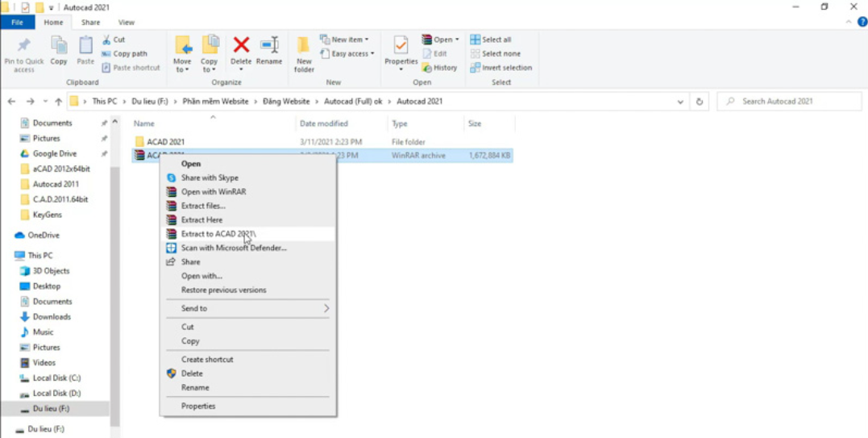The height and width of the screenshot is (438, 868).
Task: Click the Copy icon in Clipboard group
Action: (59, 47)
